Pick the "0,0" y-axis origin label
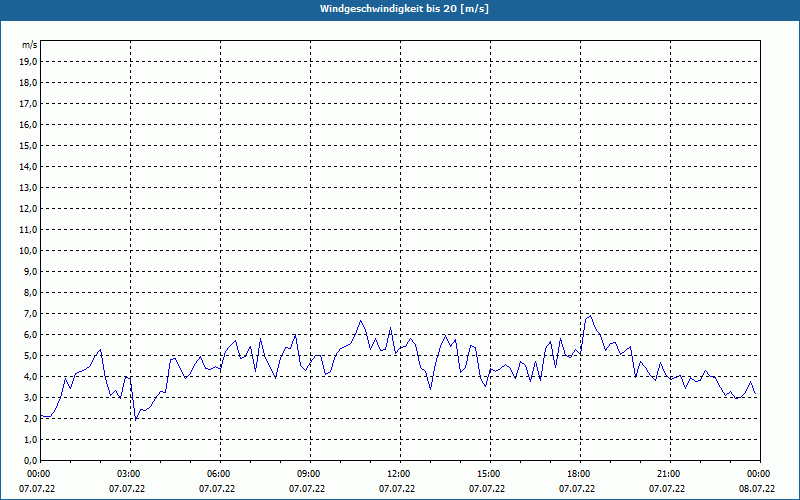 31,461
